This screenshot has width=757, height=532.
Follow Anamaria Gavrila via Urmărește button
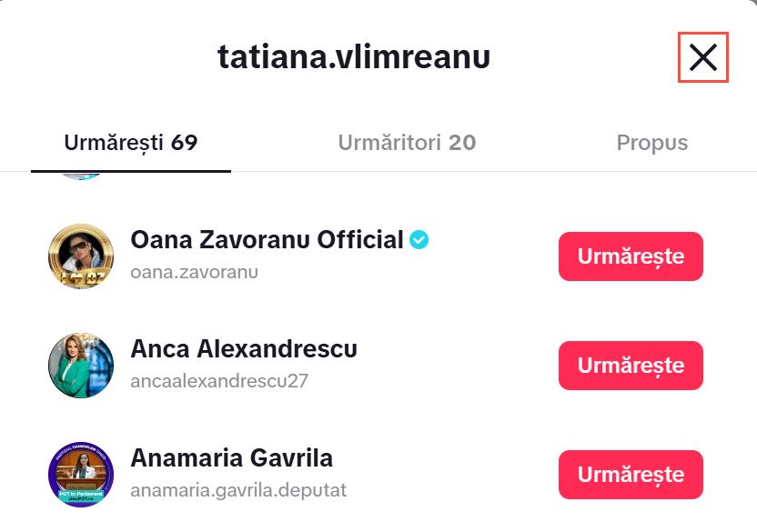click(631, 475)
